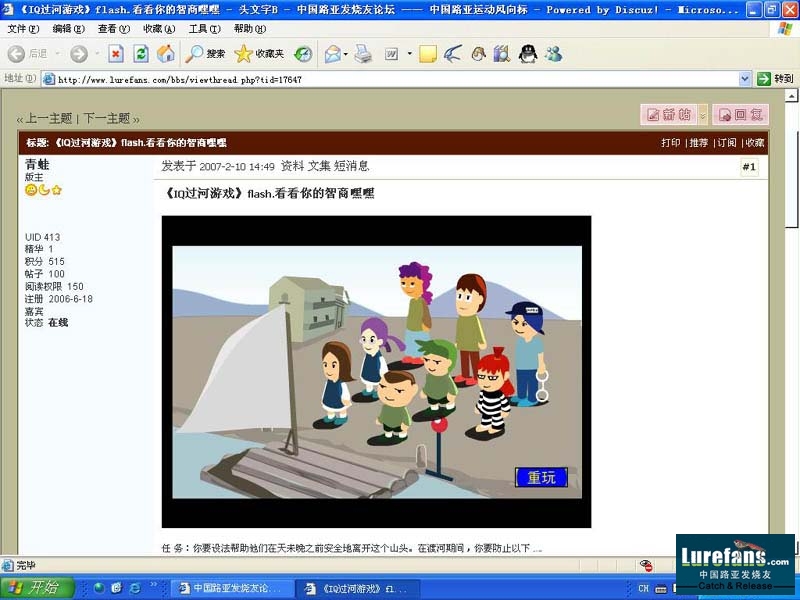
Task: Print page with printer icon
Action: pos(363,54)
